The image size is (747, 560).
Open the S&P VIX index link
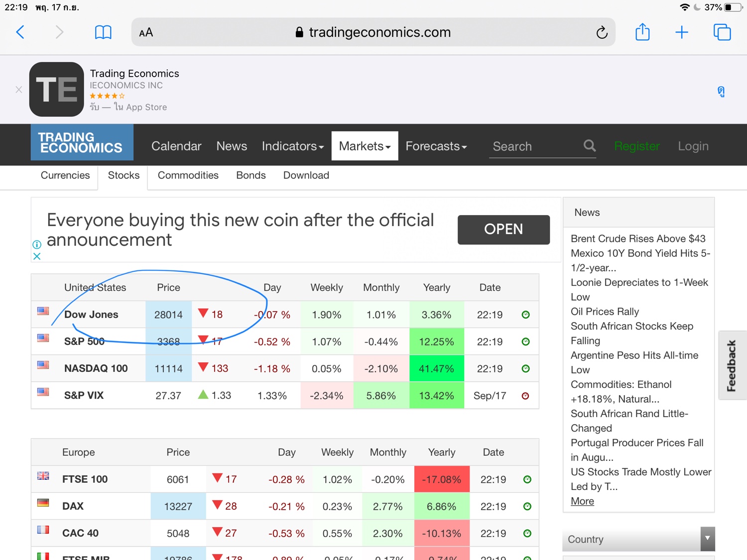pyautogui.click(x=84, y=395)
